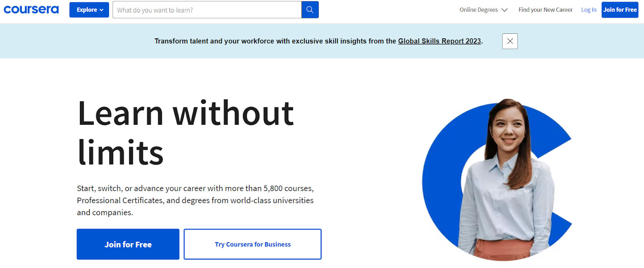Open the Explore dropdown menu
Image resolution: width=644 pixels, height=268 pixels.
pyautogui.click(x=89, y=10)
